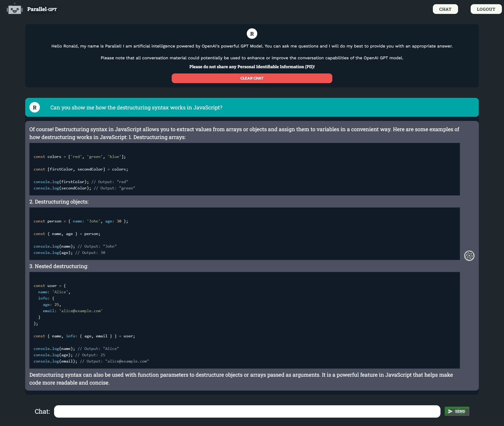This screenshot has width=504, height=426.
Task: Click the Parallel-GPT robot logo
Action: tap(14, 9)
